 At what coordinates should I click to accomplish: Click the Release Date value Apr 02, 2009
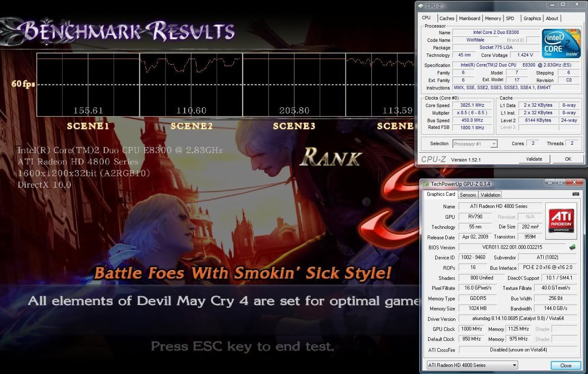coord(475,237)
